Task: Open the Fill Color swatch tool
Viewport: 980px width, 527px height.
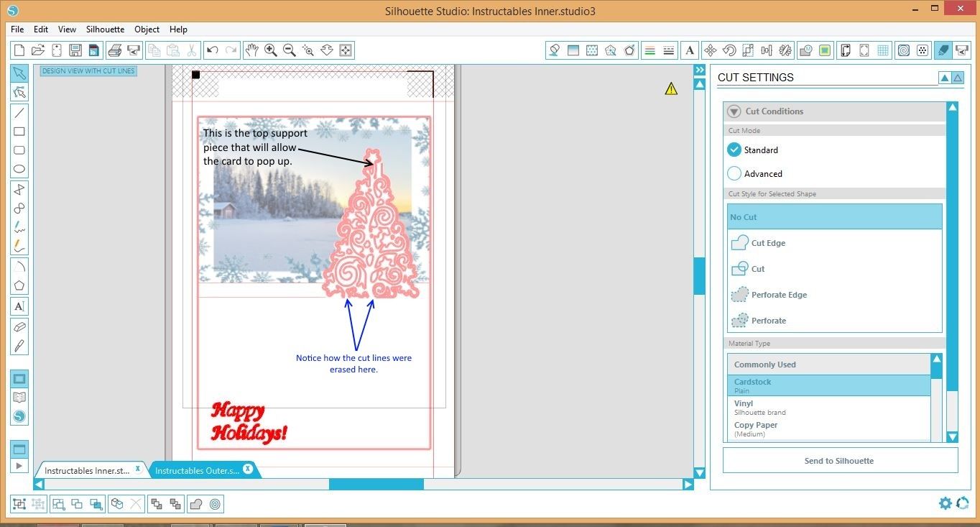Action: (553, 50)
